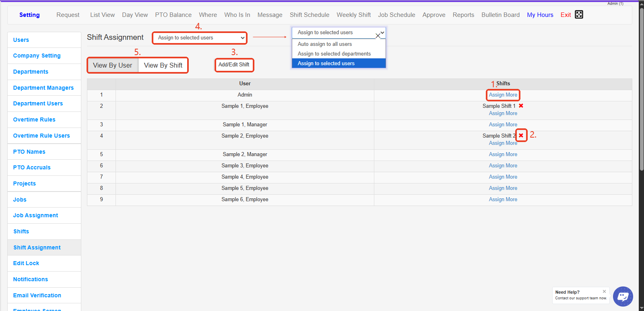Go to the Bulletin Board page

point(500,15)
